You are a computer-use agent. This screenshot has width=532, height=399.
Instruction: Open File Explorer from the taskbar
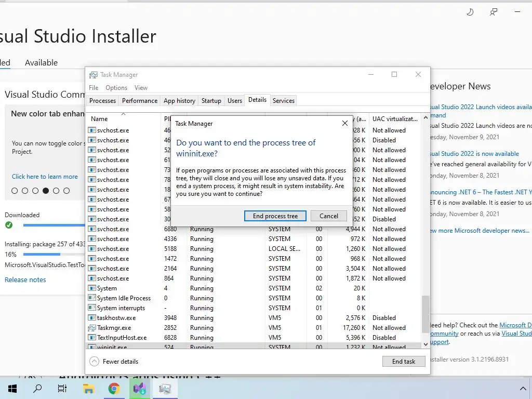[88, 389]
